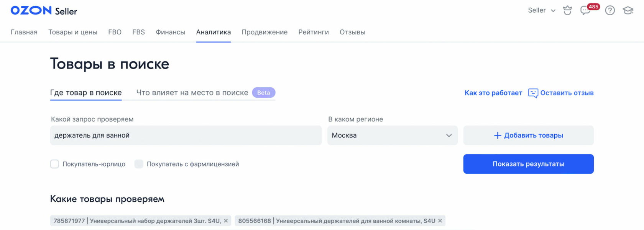The height and width of the screenshot is (230, 644).
Task: Go to Главная menu item
Action: click(24, 32)
